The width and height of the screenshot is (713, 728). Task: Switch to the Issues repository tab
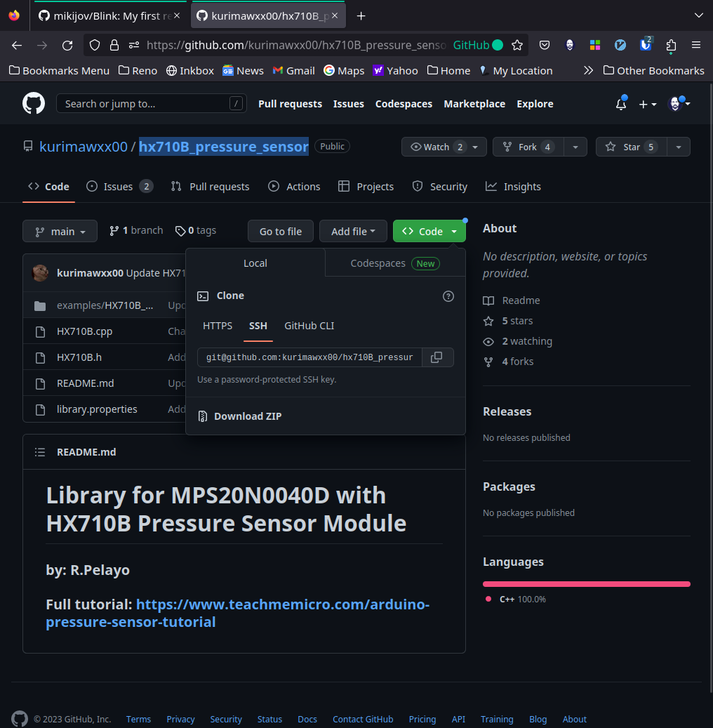[x=119, y=187]
